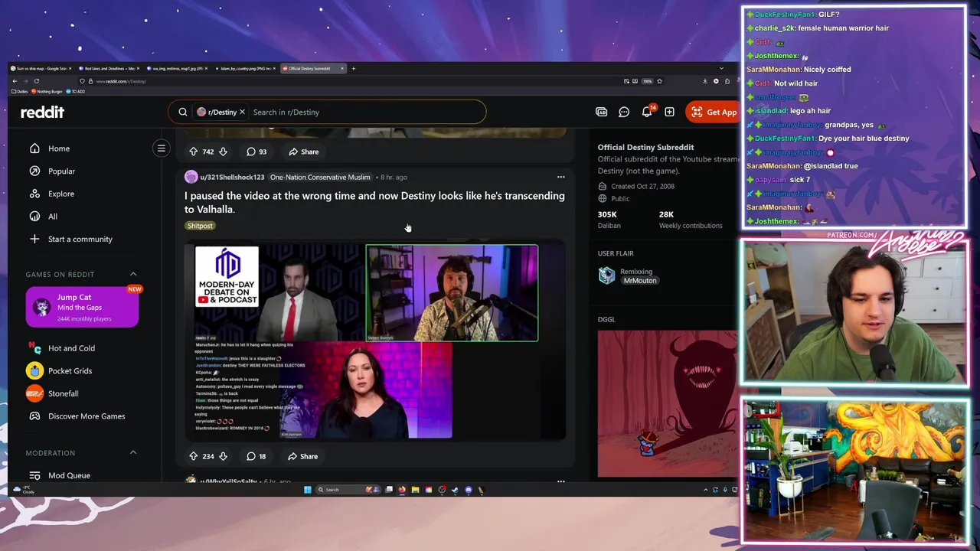The width and height of the screenshot is (980, 551).
Task: Downvote the post with 742 points
Action: tap(223, 152)
